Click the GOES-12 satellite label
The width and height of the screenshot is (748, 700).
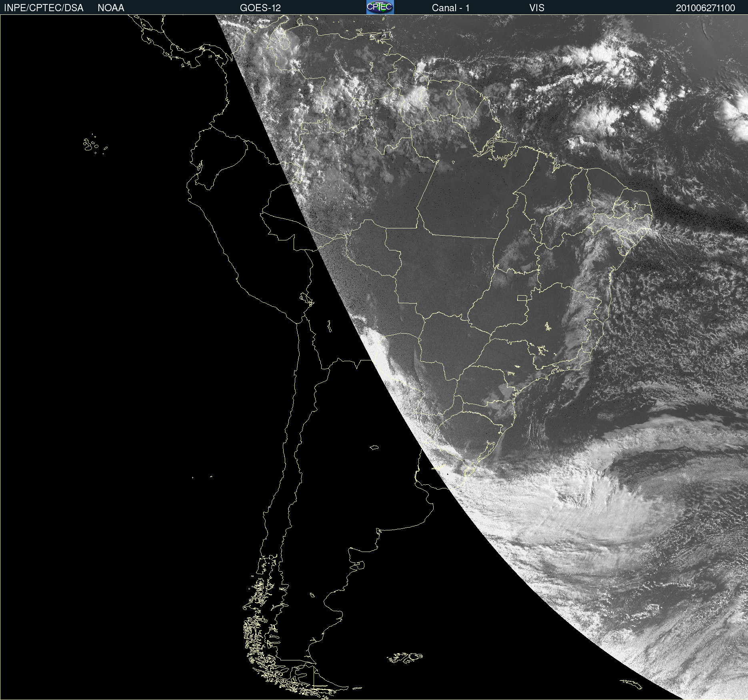[x=260, y=8]
